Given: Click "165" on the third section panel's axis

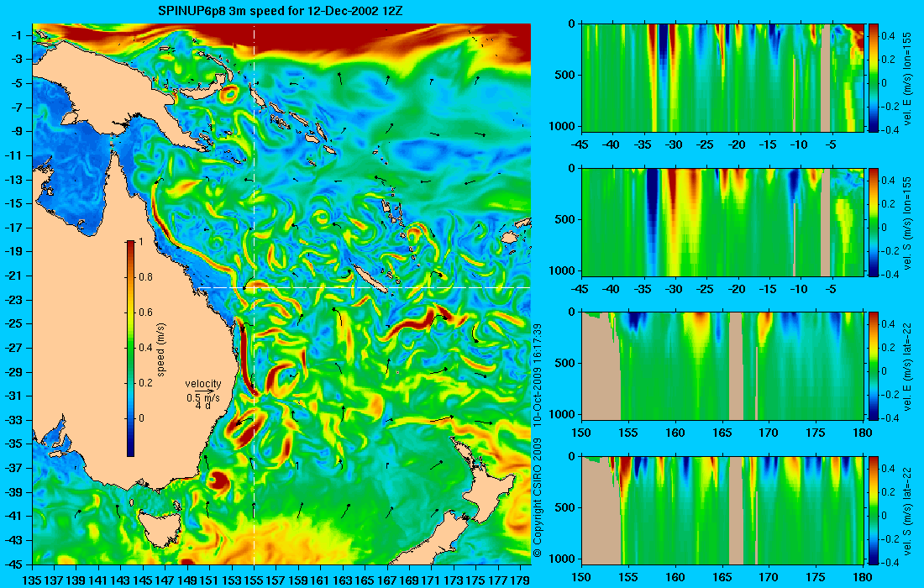Looking at the screenshot, I should [722, 433].
